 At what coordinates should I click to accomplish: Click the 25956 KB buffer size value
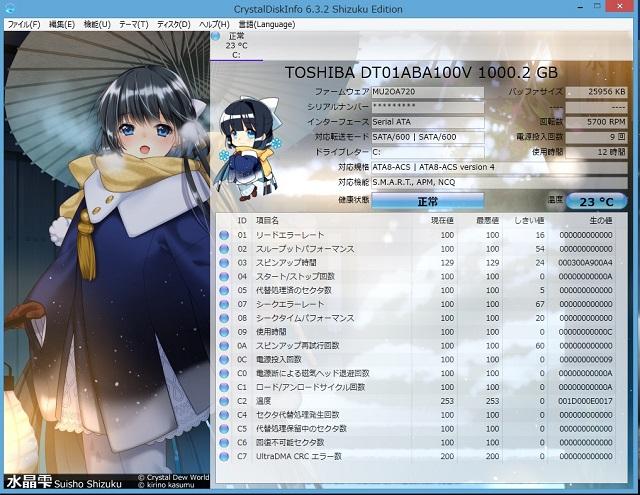click(596, 92)
